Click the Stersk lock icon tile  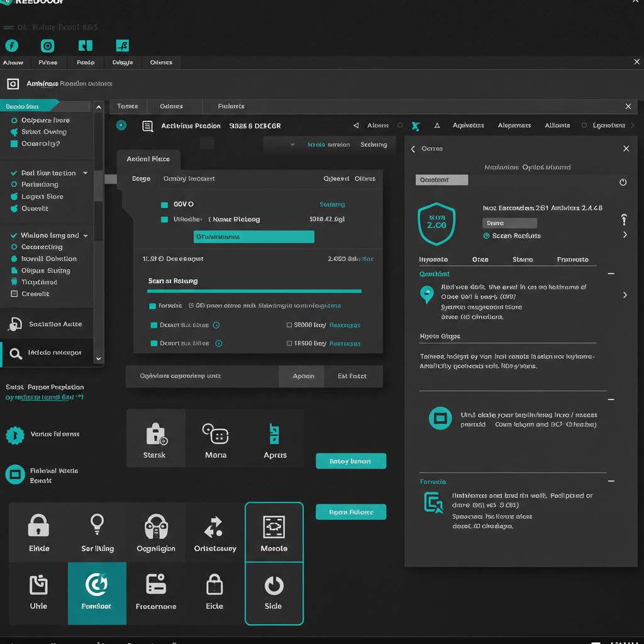[155, 438]
